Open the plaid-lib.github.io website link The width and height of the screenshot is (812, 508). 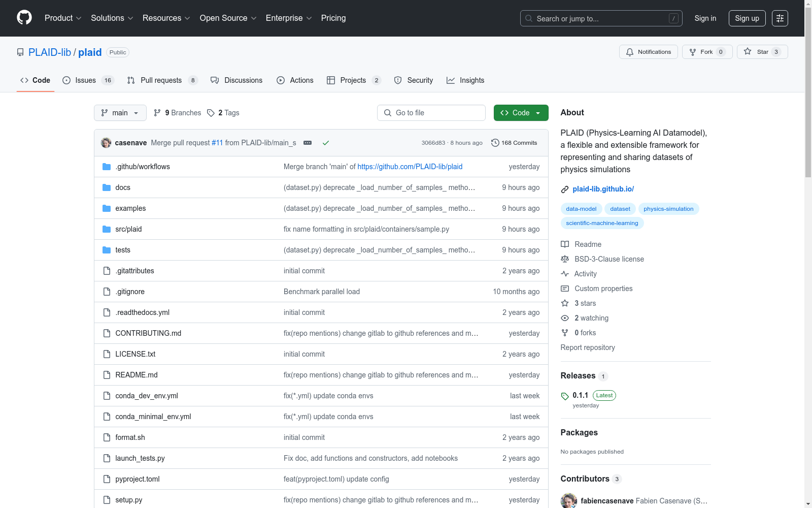[x=603, y=189]
